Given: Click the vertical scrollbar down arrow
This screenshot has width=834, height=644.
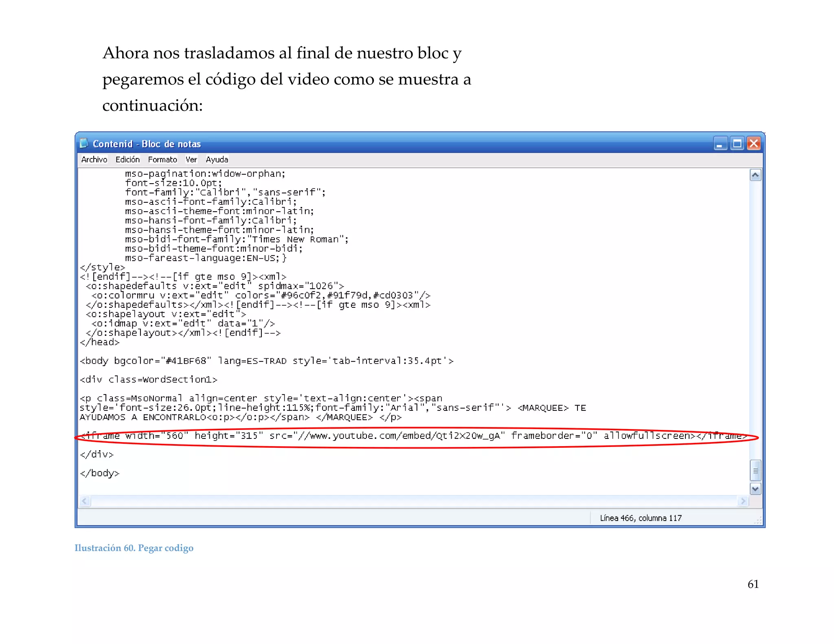Looking at the screenshot, I should point(755,489).
